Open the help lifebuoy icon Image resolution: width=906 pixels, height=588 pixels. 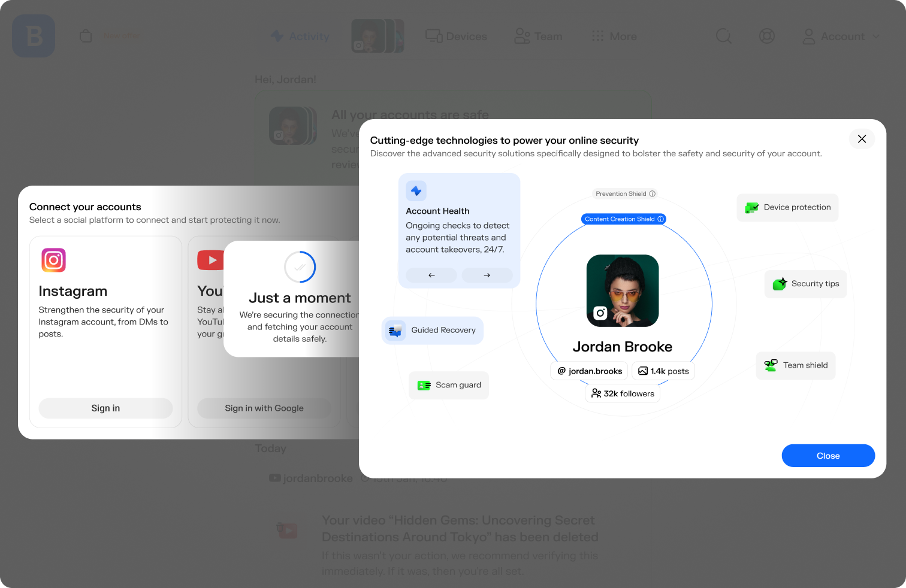767,37
